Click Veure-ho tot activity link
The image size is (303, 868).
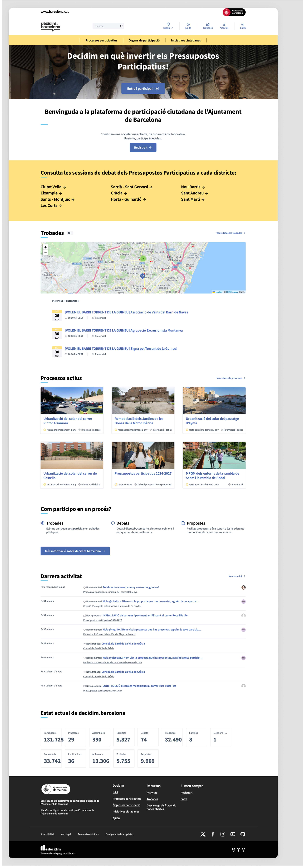click(237, 576)
